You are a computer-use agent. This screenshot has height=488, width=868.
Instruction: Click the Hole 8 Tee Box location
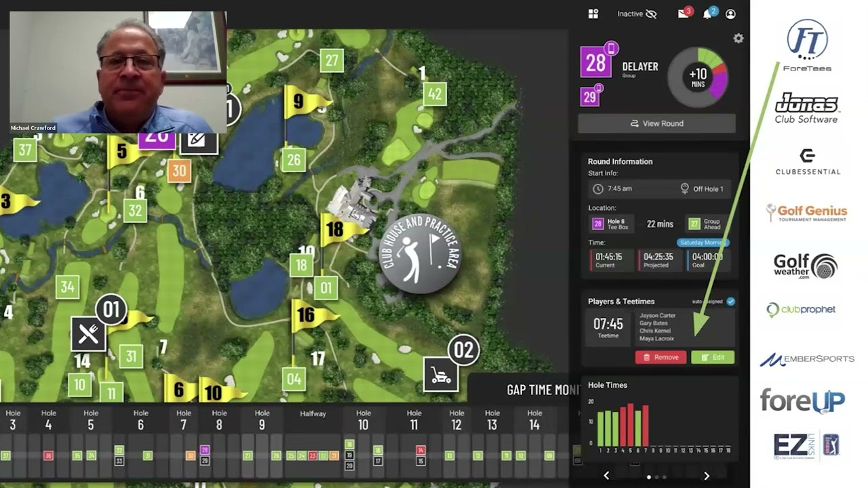613,224
